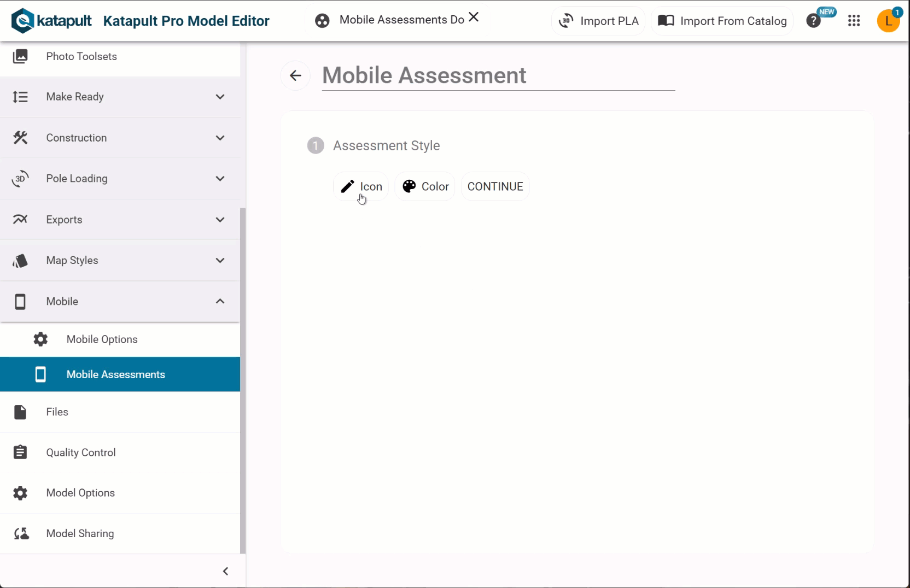Edit the Mobile Assessment title field

point(498,75)
